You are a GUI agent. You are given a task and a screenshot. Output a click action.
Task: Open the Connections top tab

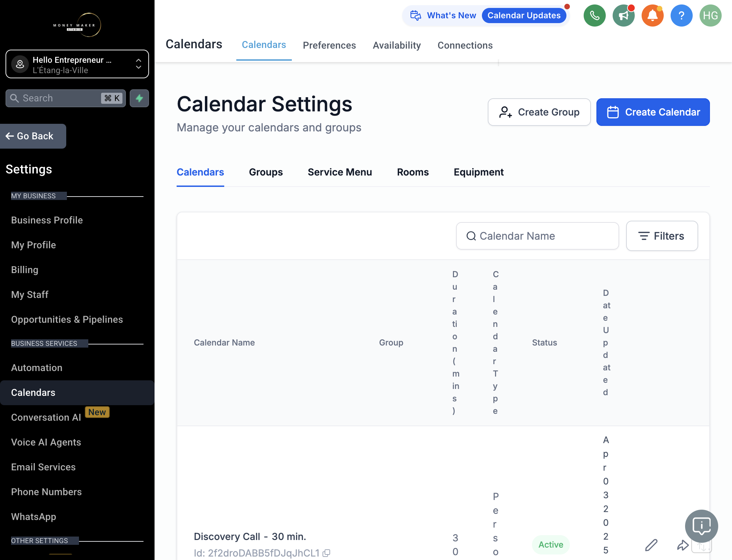(465, 45)
